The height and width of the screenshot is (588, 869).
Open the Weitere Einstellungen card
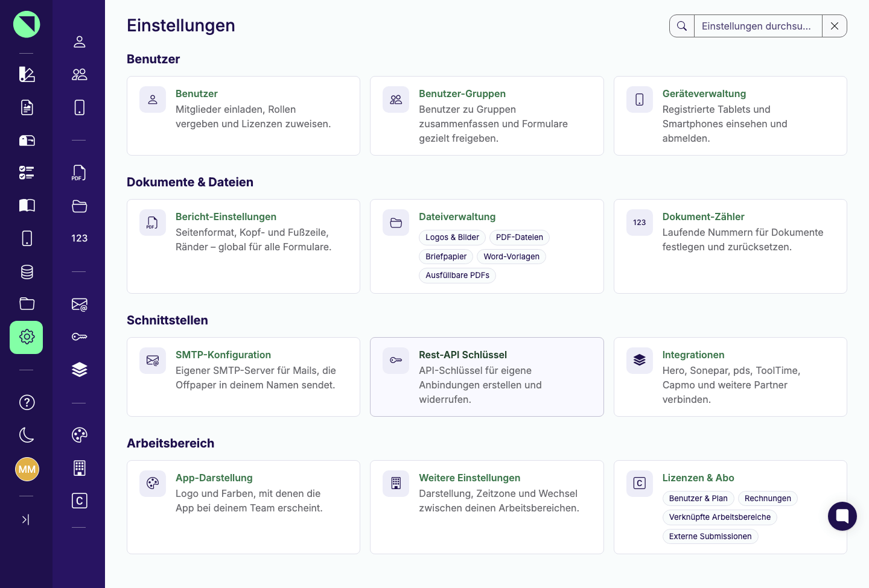486,507
